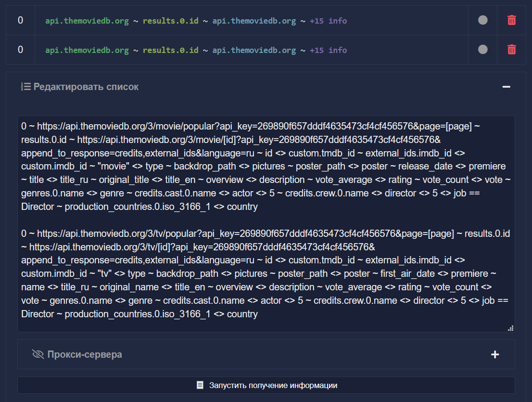
Task: Click the 0 cell in the first row
Action: [20, 20]
